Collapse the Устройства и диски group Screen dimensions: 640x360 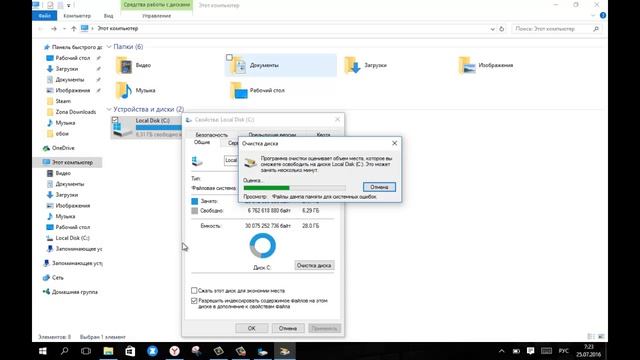[109, 109]
